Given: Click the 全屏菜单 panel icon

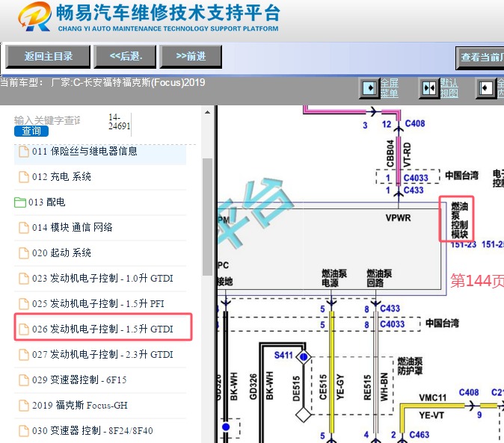Looking at the screenshot, I should click(x=369, y=87).
